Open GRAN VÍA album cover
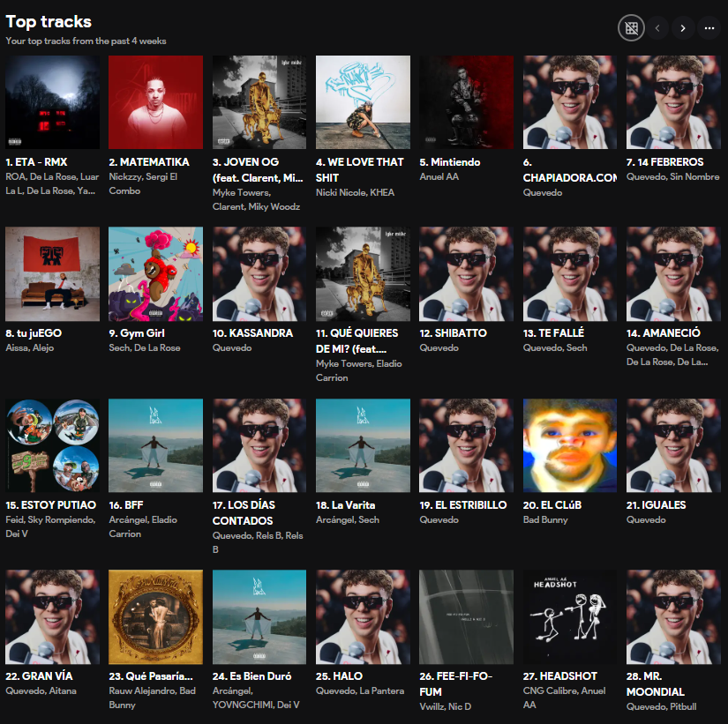The height and width of the screenshot is (724, 728). pyautogui.click(x=52, y=616)
